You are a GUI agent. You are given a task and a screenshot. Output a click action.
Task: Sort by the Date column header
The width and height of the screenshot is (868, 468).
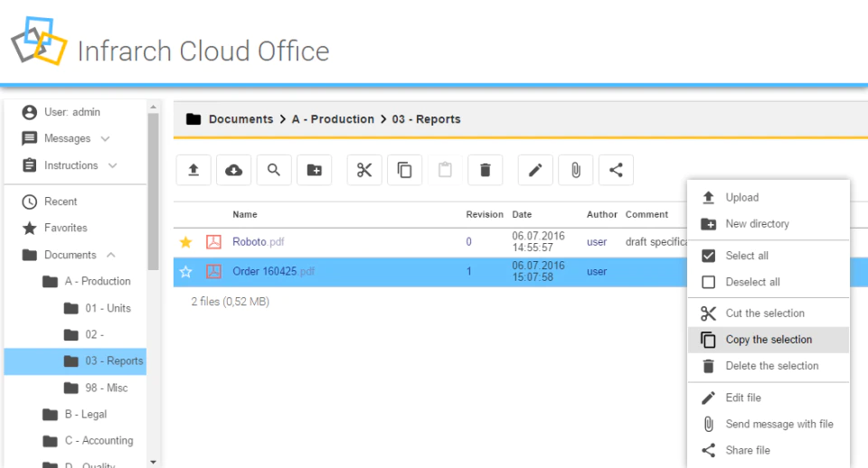(x=522, y=215)
